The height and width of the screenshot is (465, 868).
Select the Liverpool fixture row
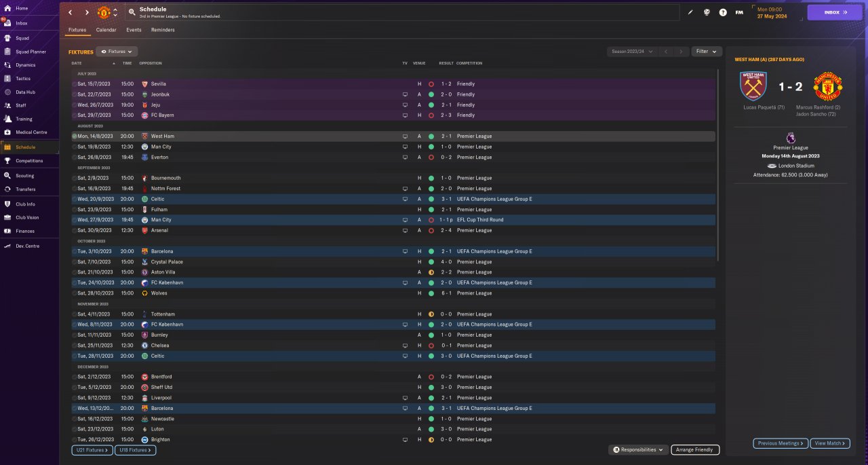(x=393, y=398)
